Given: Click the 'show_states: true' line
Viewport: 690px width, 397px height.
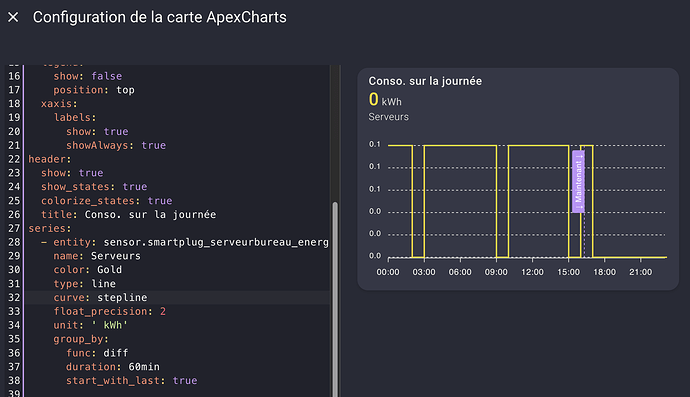Looking at the screenshot, I should (94, 187).
